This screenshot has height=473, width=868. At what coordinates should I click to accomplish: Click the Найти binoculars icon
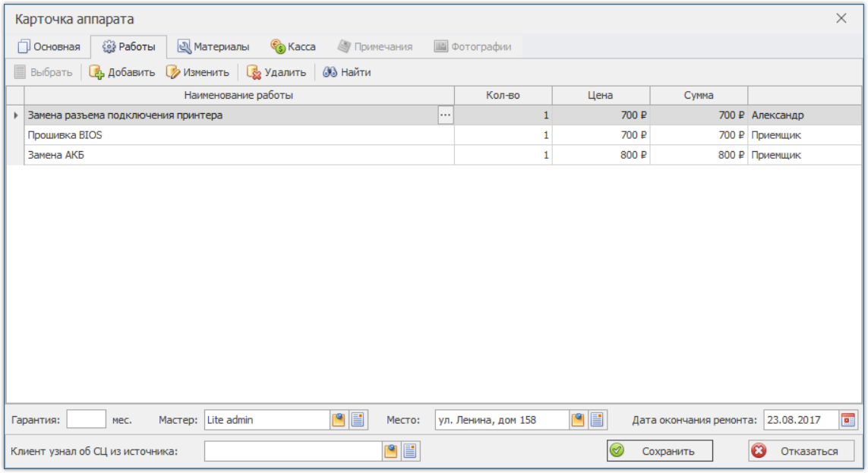click(x=330, y=72)
